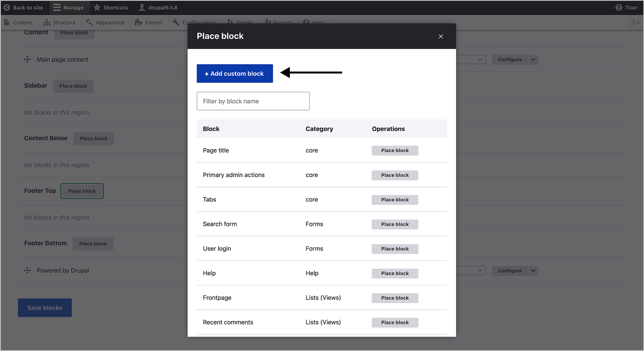Focus the Filter by block name field

(253, 101)
